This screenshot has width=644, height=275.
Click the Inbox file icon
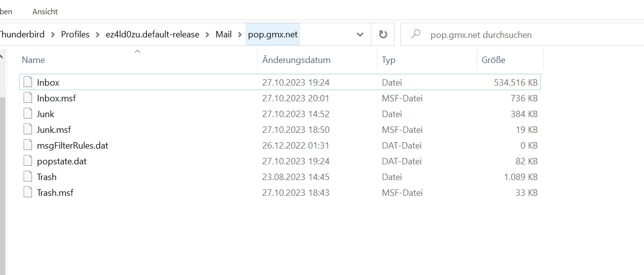tap(28, 83)
